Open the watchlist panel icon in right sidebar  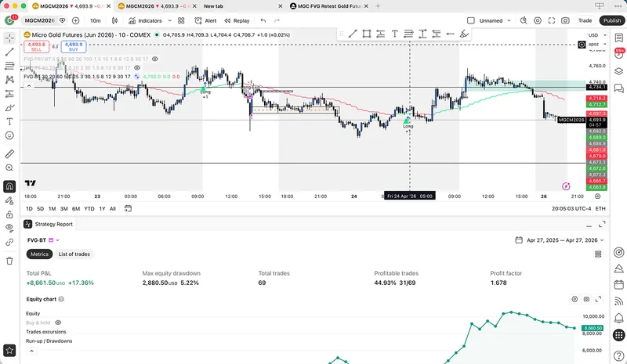click(618, 38)
